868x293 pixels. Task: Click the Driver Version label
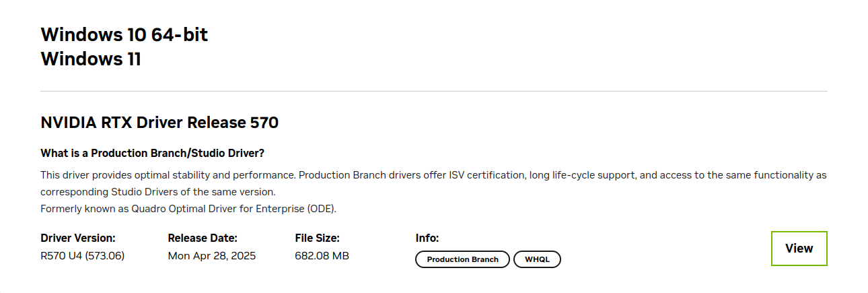pyautogui.click(x=78, y=238)
